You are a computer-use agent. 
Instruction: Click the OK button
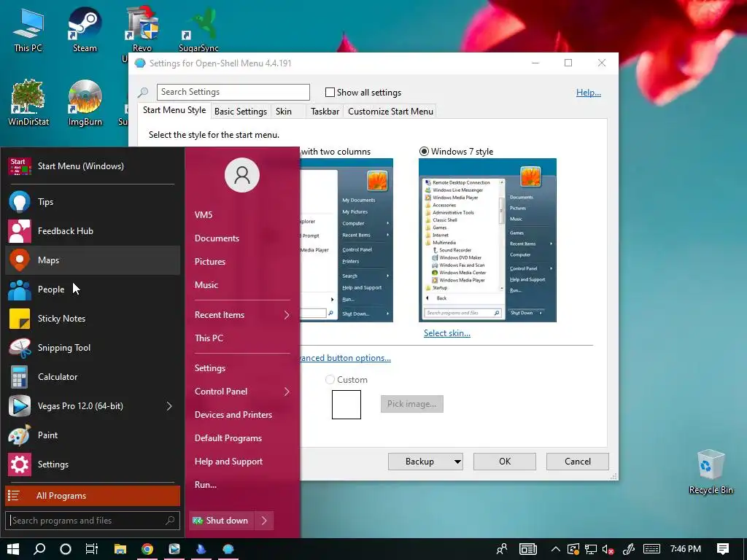click(x=505, y=462)
